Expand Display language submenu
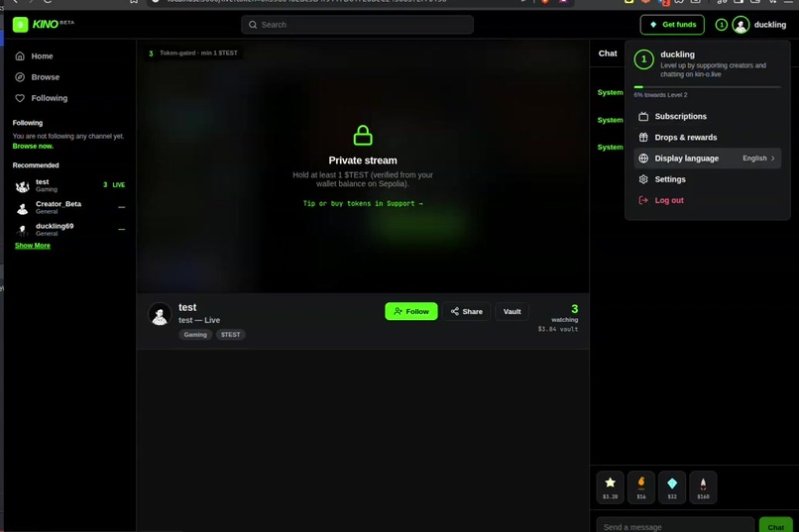 707,158
